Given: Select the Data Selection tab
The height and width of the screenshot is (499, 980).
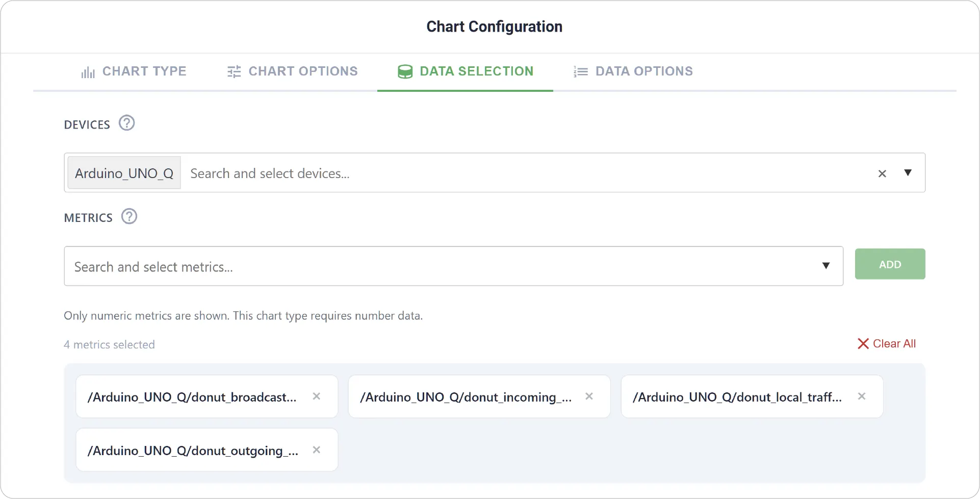Looking at the screenshot, I should [x=465, y=71].
